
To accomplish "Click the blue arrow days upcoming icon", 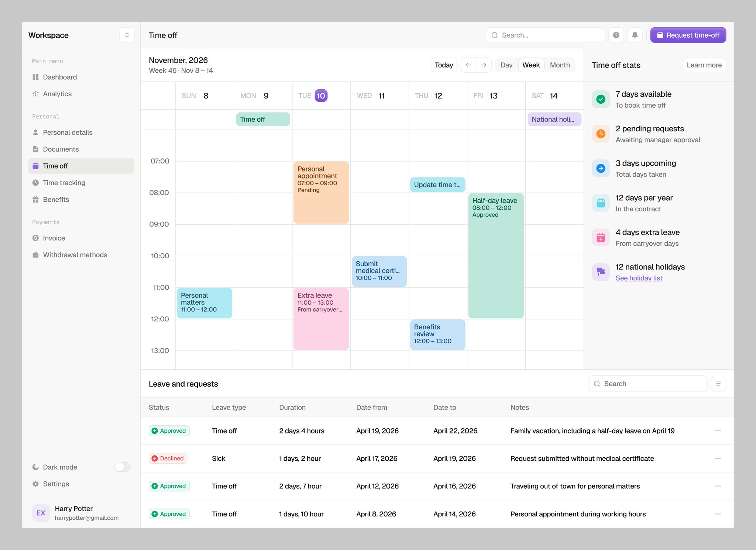I will [601, 169].
